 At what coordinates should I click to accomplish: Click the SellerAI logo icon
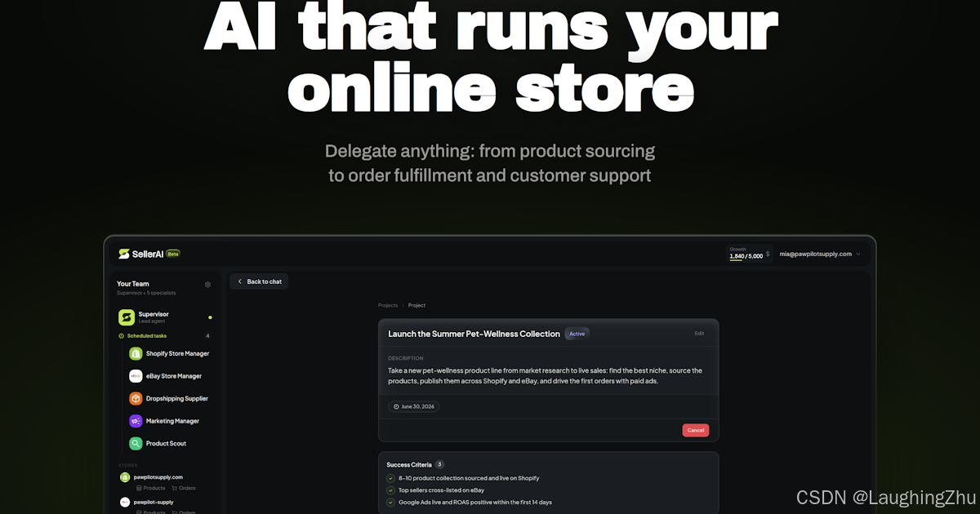tap(124, 254)
